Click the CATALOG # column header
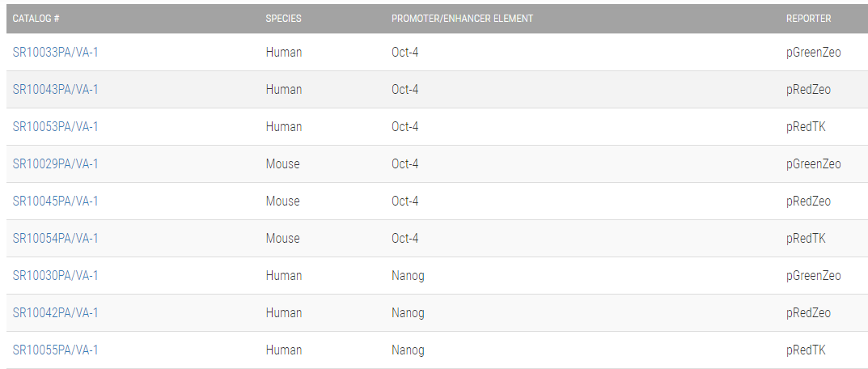868x369 pixels. (x=36, y=19)
